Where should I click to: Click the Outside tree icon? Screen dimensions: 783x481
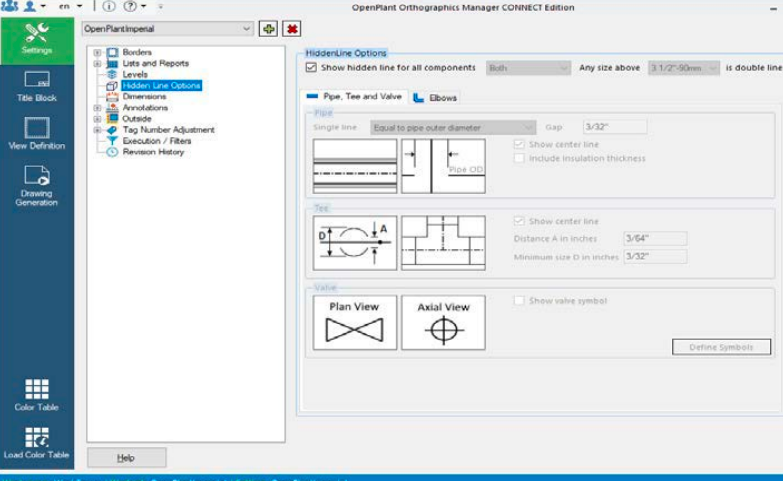point(112,118)
